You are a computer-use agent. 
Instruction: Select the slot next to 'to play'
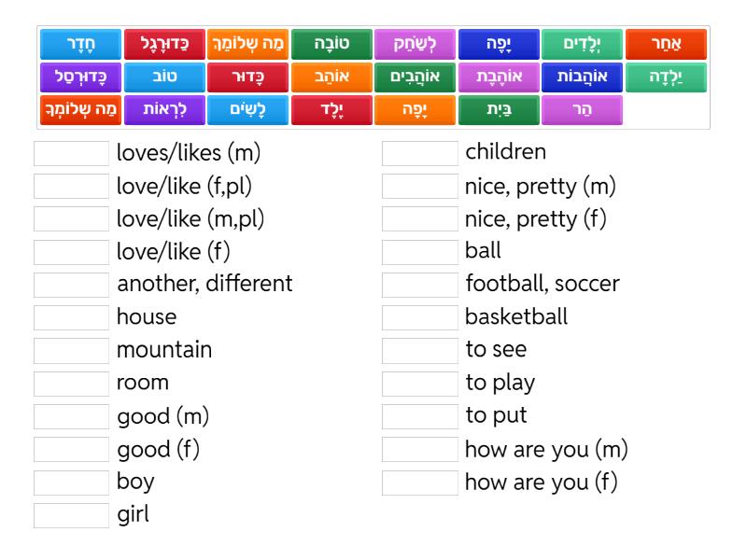pos(419,384)
